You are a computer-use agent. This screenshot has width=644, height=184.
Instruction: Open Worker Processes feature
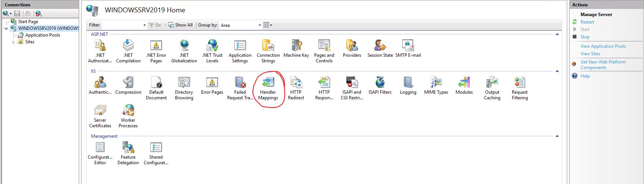pos(128,116)
